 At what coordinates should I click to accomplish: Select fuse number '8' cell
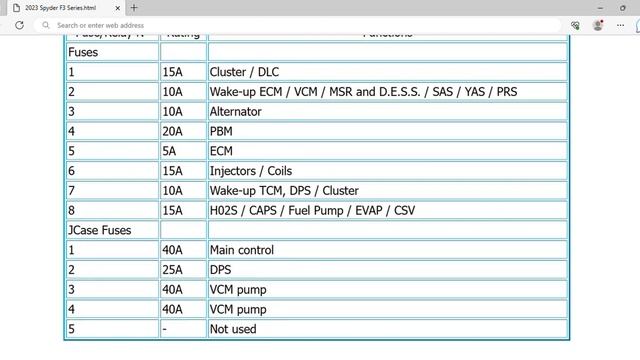tap(113, 210)
